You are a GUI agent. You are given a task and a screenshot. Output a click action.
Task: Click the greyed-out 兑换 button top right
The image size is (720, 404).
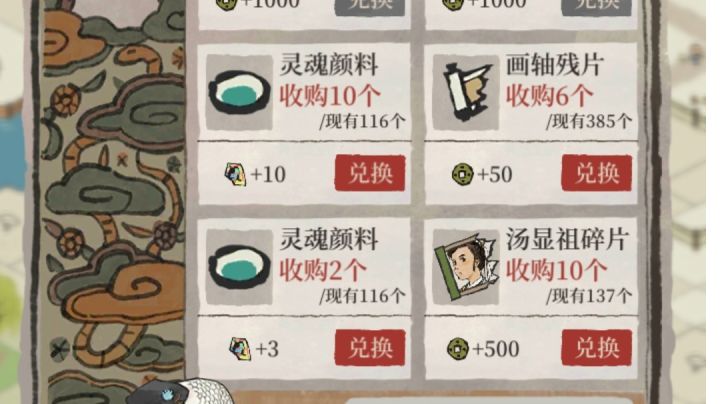coord(596,6)
